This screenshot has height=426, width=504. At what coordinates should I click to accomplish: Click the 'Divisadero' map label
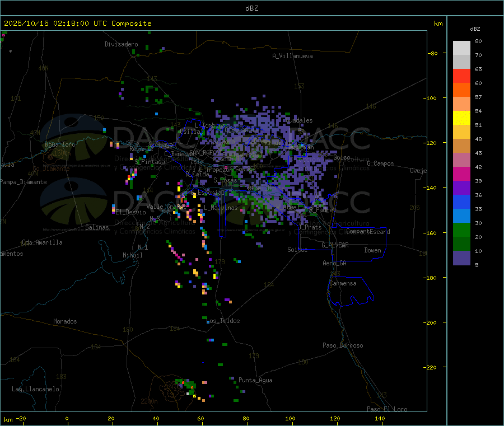click(121, 44)
